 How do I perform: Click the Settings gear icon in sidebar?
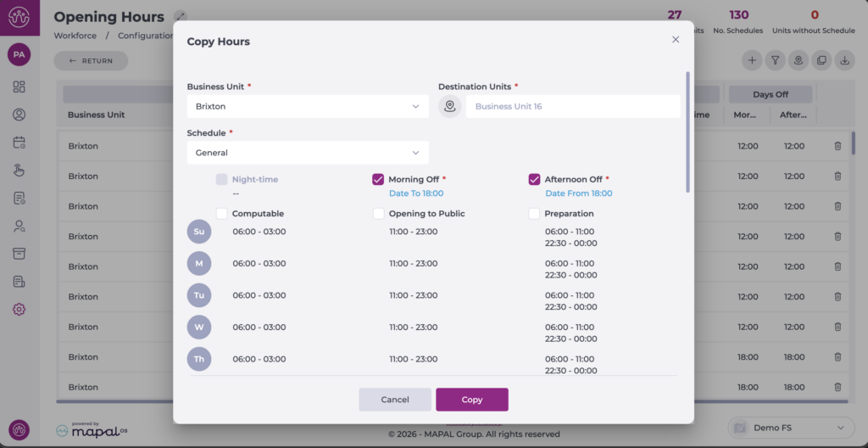point(19,309)
